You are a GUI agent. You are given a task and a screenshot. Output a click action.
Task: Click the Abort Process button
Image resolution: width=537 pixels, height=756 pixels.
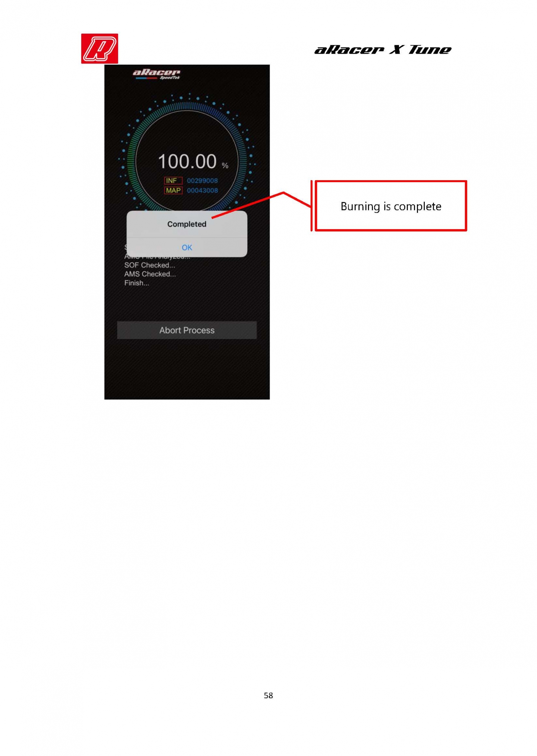[x=187, y=330]
